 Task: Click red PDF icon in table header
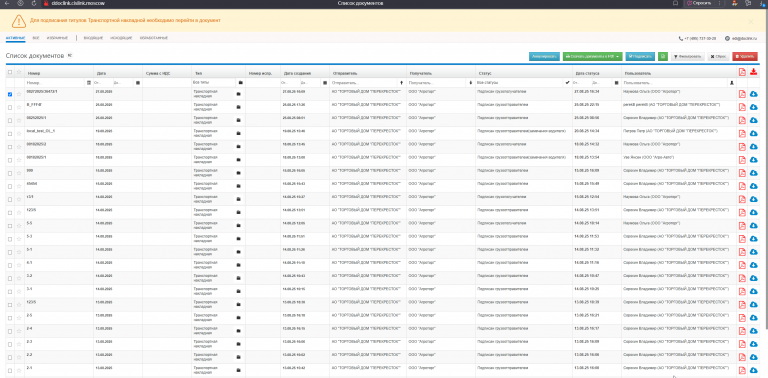[x=742, y=72]
